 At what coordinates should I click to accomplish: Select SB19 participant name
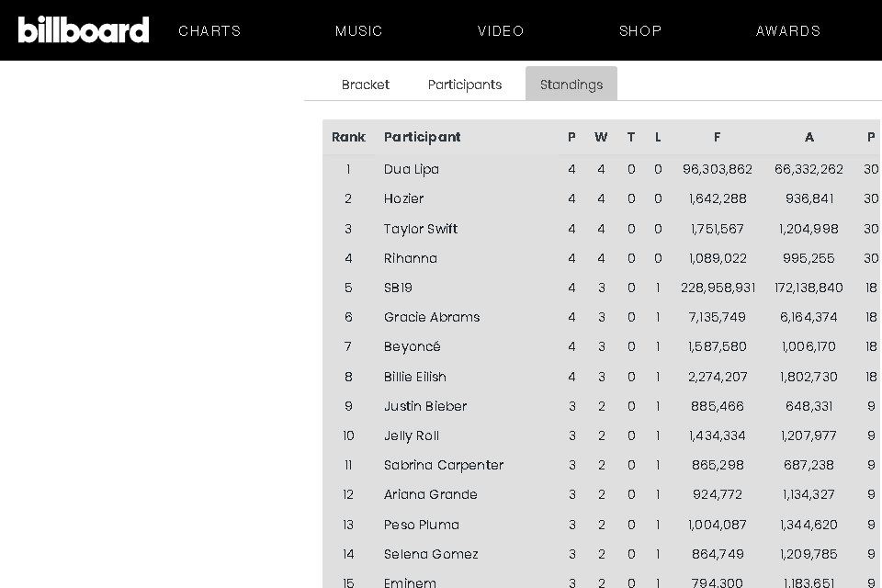coord(398,288)
